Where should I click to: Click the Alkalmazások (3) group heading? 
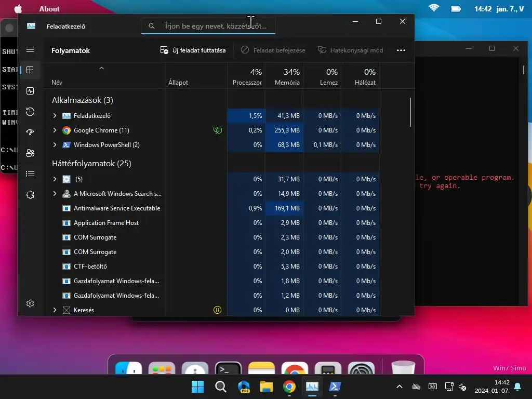[x=83, y=100]
